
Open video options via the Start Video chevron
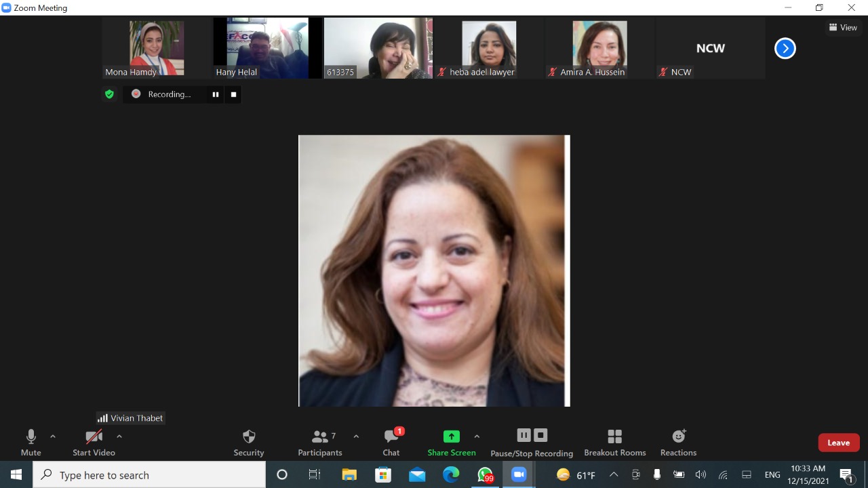119,436
